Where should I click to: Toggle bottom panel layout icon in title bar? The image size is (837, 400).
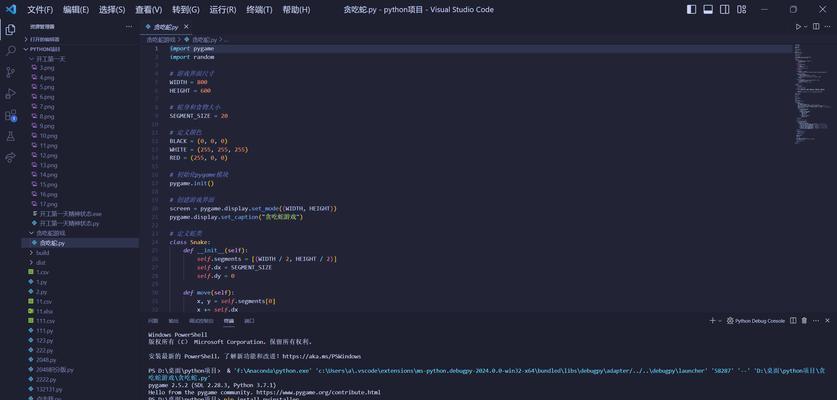tap(708, 10)
